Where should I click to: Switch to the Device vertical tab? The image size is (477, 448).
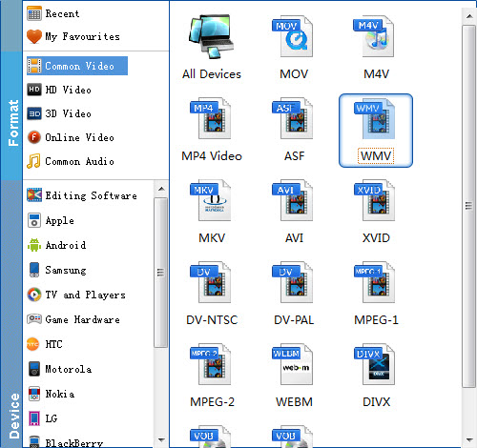click(x=11, y=314)
